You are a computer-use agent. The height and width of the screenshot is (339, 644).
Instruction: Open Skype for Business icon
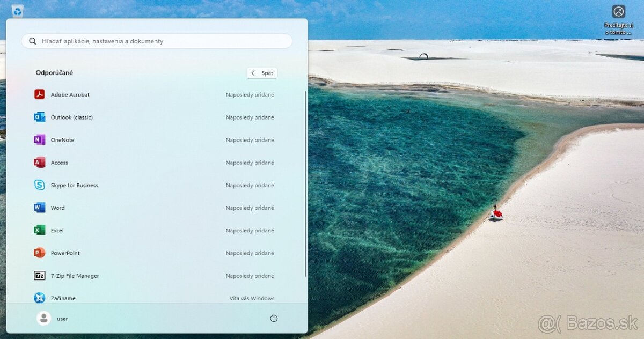(40, 185)
